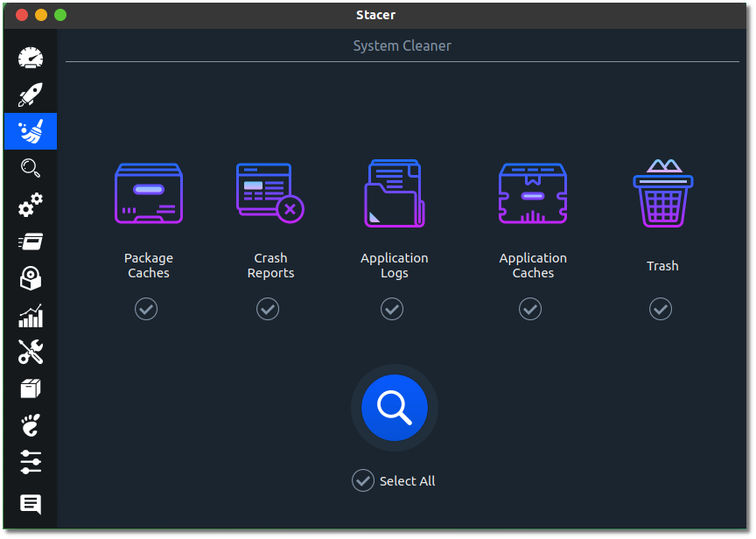Check Application Logs for cleaning

click(392, 309)
